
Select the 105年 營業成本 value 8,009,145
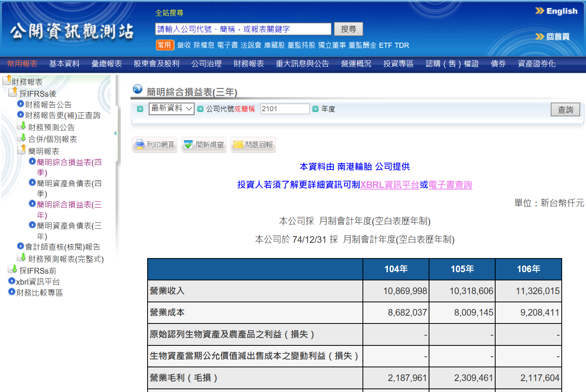[474, 313]
